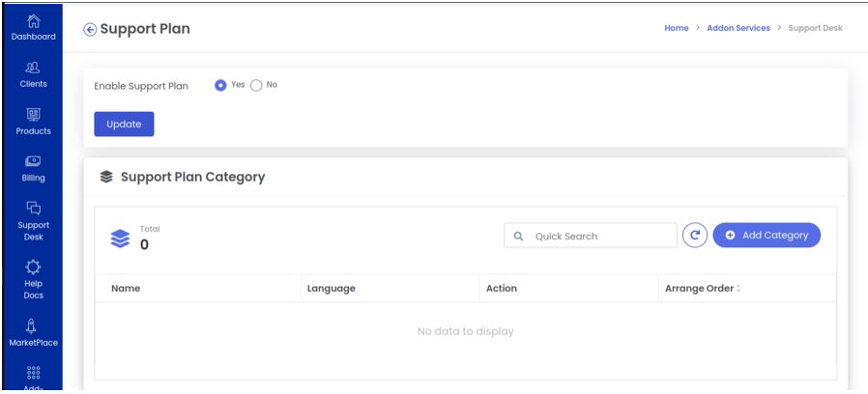Screen dimensions: 868x394
Task: Open the Billing sidebar icon
Action: tap(33, 161)
